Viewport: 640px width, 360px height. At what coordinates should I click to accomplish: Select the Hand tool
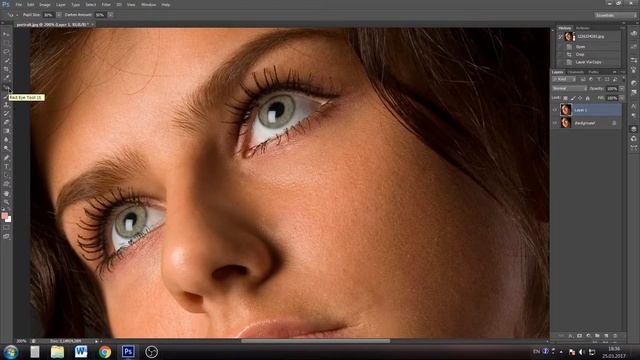[x=6, y=193]
